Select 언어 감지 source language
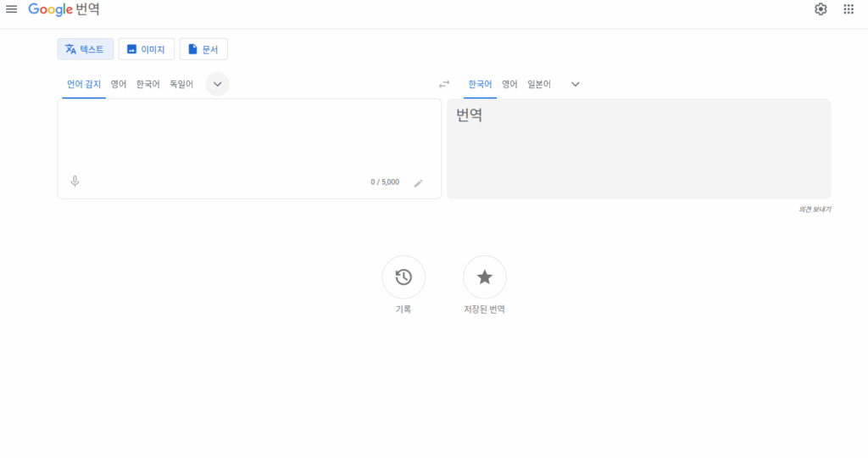The height and width of the screenshot is (458, 868). pyautogui.click(x=84, y=84)
